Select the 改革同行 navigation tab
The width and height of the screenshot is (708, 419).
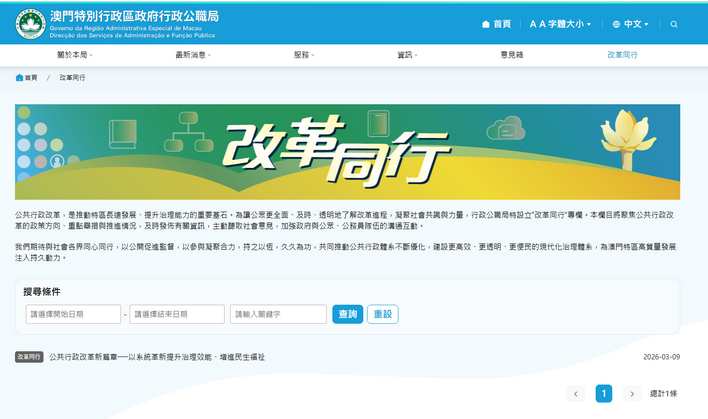pos(622,55)
